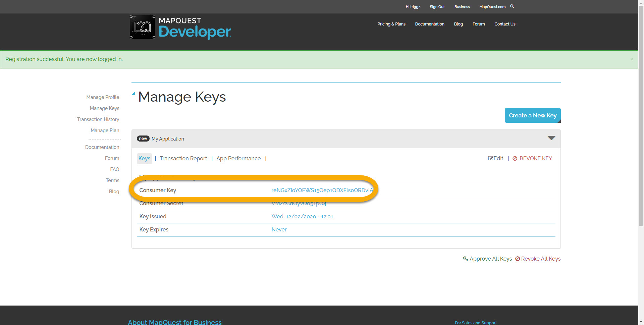Click For Sales and Support link

pos(476,323)
